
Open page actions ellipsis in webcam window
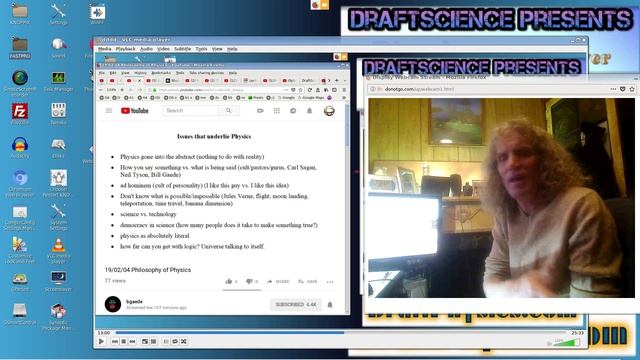(613, 89)
